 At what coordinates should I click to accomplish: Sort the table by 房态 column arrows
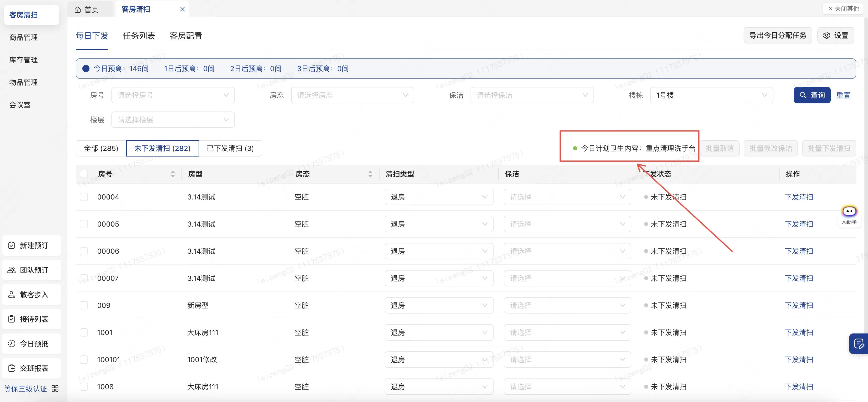(x=370, y=174)
